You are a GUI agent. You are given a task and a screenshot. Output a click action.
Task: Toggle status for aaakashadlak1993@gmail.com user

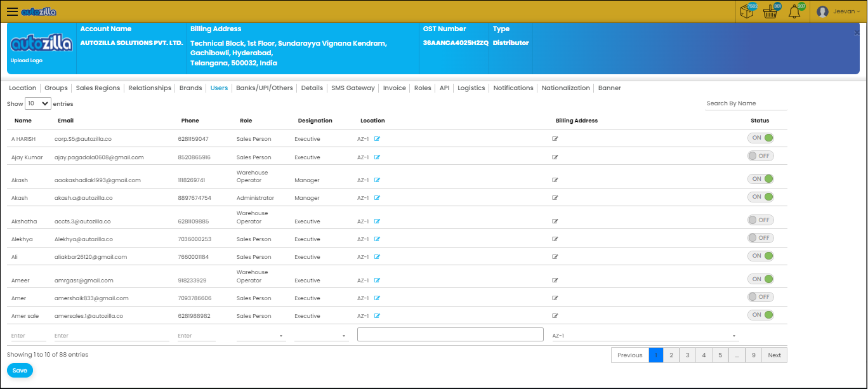[761, 179]
